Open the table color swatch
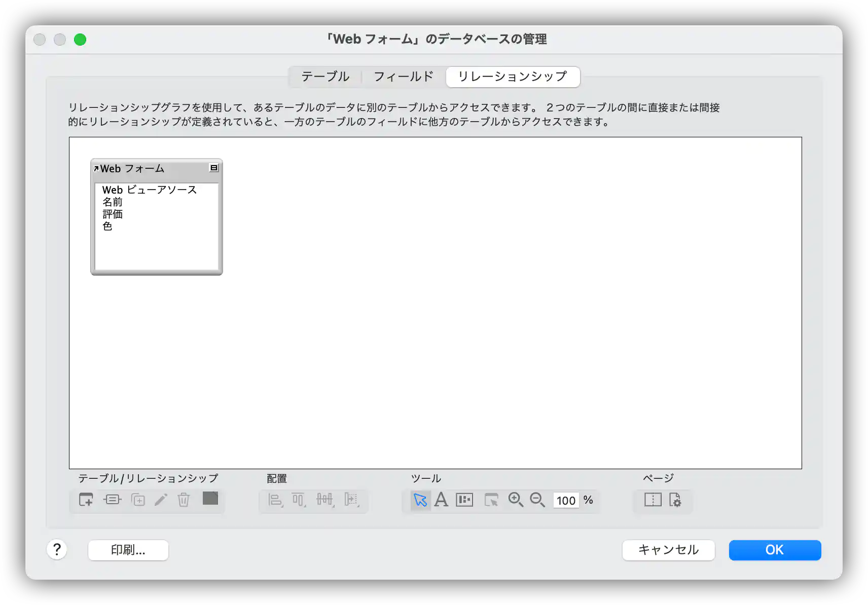 [x=210, y=498]
